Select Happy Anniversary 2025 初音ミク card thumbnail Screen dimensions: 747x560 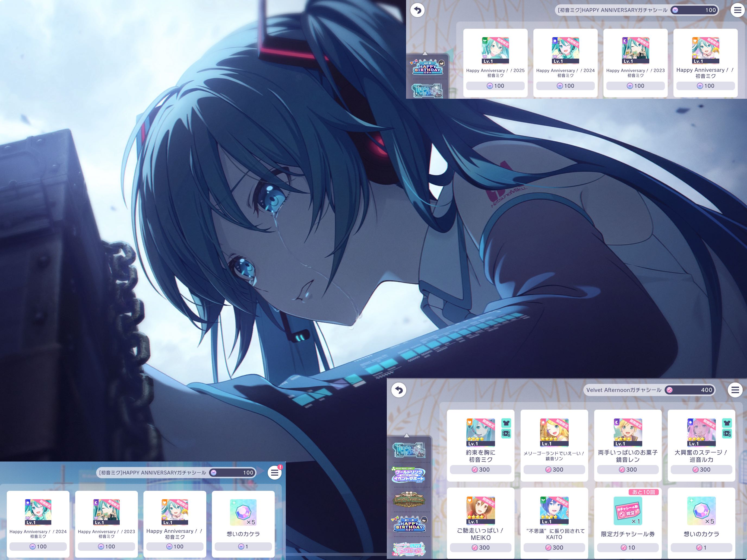click(x=495, y=51)
